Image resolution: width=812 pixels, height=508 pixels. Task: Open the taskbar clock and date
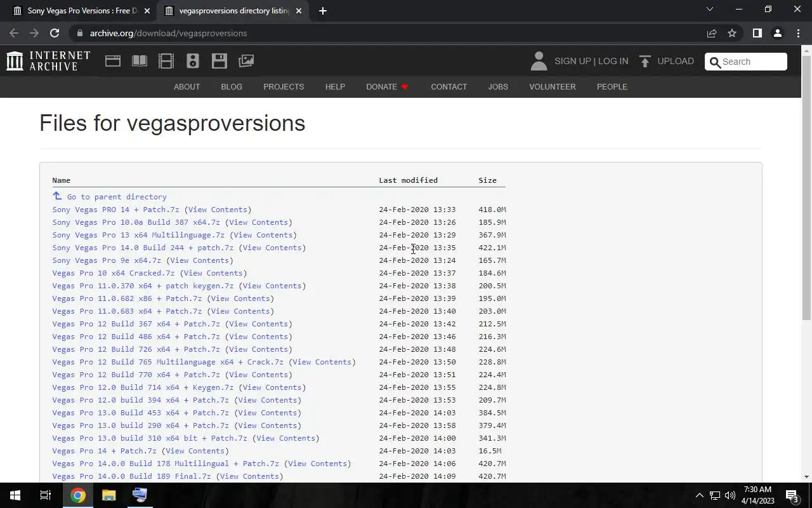757,495
